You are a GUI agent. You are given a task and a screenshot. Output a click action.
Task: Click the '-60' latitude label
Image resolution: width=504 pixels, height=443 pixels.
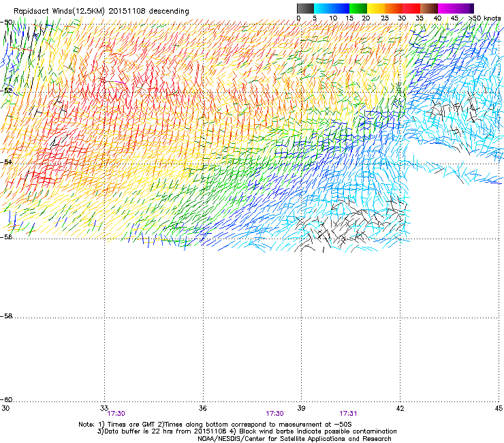[6, 399]
